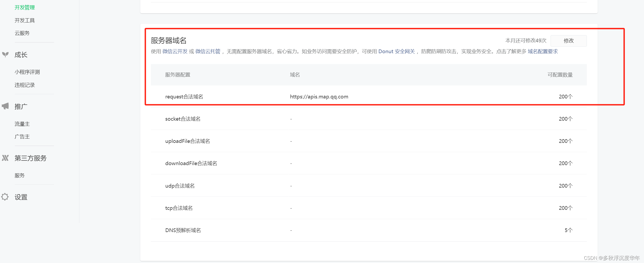Screen dimensions: 644x263
Task: Select the udp合法域名 row label
Action: point(180,186)
